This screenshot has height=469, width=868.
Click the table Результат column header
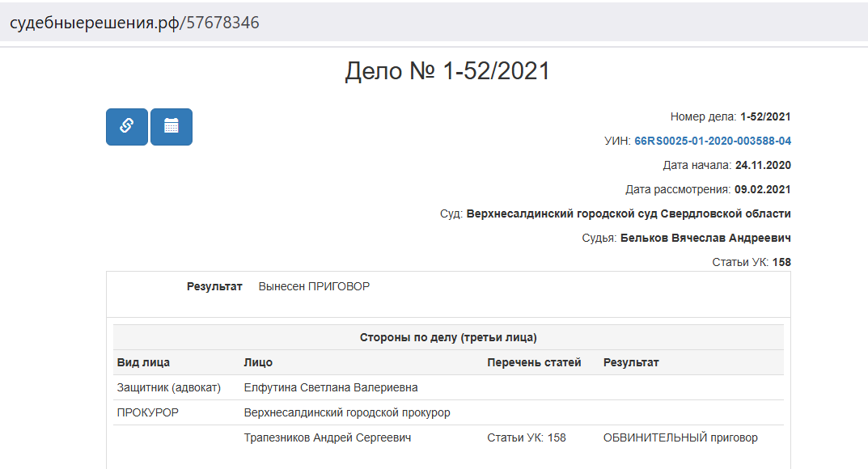(631, 362)
